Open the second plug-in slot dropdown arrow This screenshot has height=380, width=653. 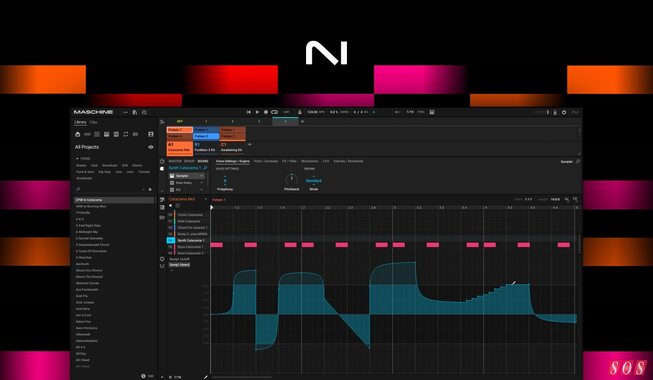tap(202, 183)
